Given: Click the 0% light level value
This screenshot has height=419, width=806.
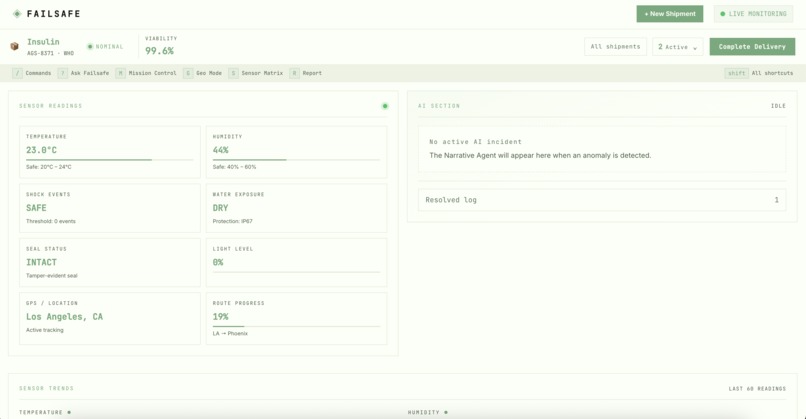Looking at the screenshot, I should [218, 262].
